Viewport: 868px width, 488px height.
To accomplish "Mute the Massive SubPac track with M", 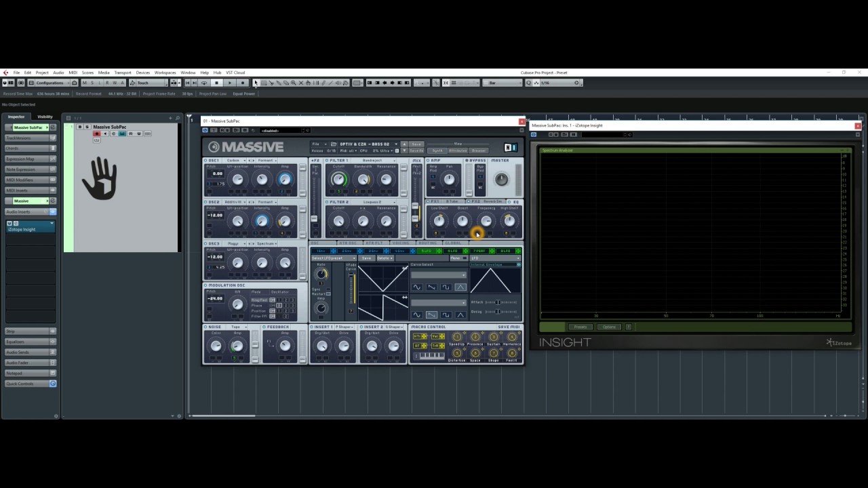I will click(x=79, y=127).
